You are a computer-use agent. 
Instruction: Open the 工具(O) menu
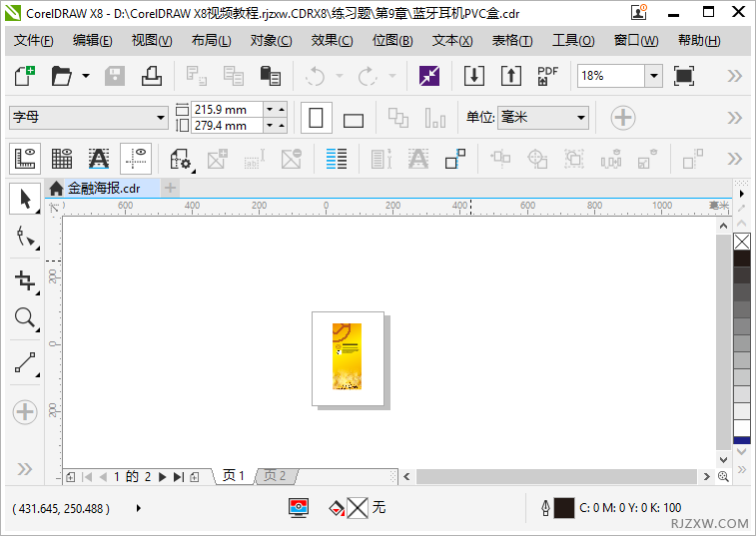point(573,41)
